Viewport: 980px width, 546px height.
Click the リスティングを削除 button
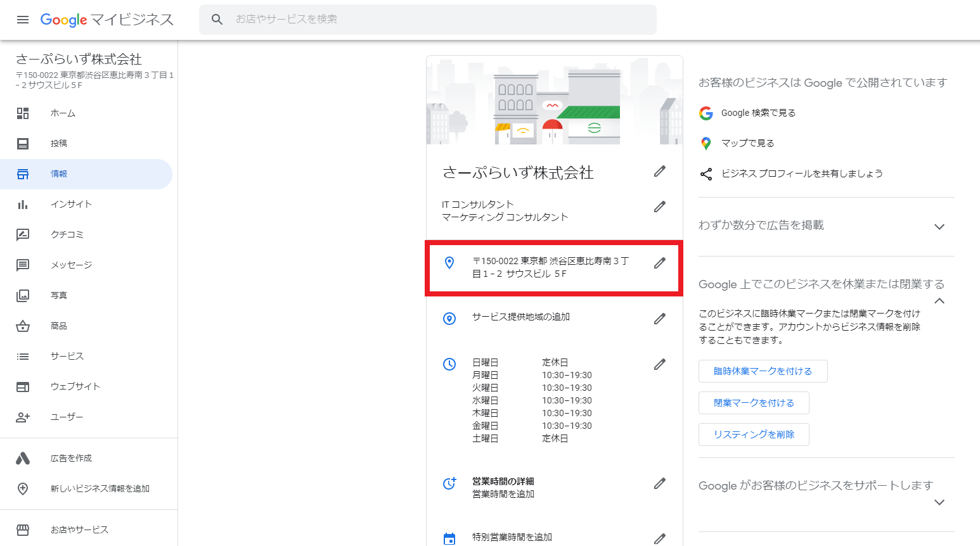pos(754,435)
